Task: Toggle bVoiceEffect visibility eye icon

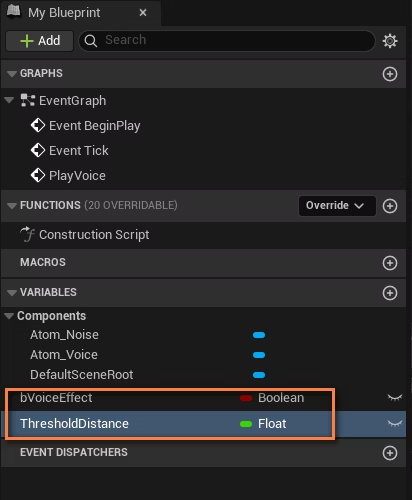Action: (395, 397)
